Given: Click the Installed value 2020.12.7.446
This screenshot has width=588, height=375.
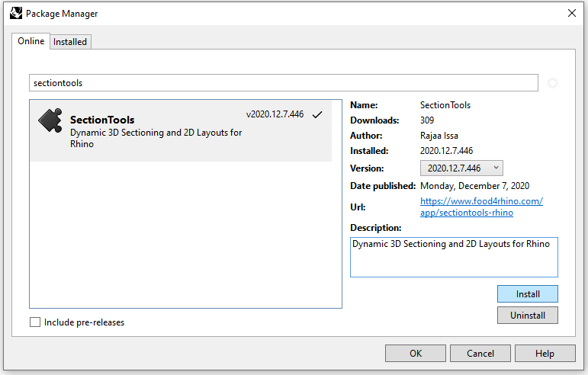Looking at the screenshot, I should pos(446,151).
